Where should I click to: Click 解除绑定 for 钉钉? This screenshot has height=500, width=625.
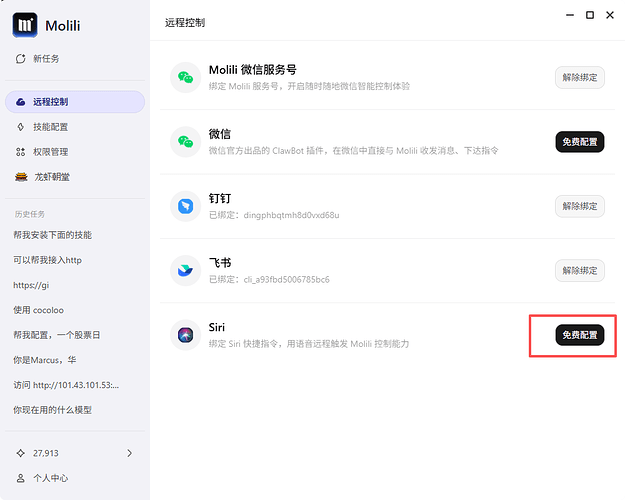point(580,206)
